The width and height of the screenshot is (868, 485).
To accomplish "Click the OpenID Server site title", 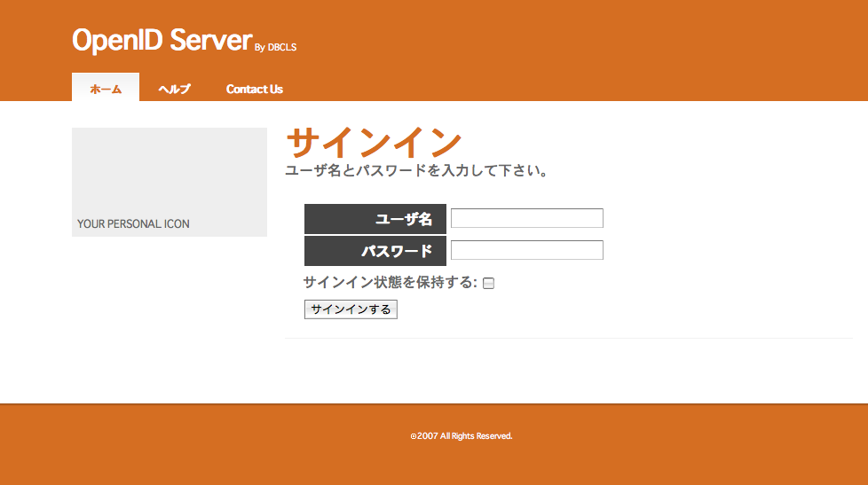I will [x=162, y=41].
